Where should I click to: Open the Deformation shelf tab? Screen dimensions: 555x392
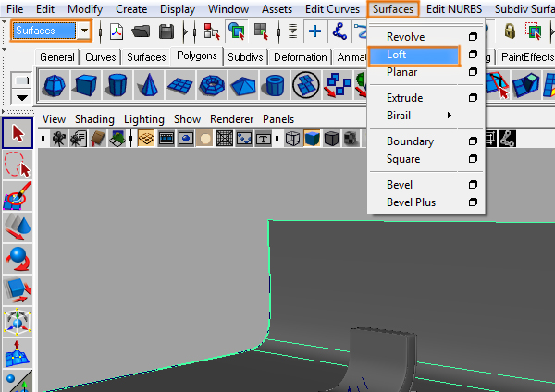[x=300, y=56]
